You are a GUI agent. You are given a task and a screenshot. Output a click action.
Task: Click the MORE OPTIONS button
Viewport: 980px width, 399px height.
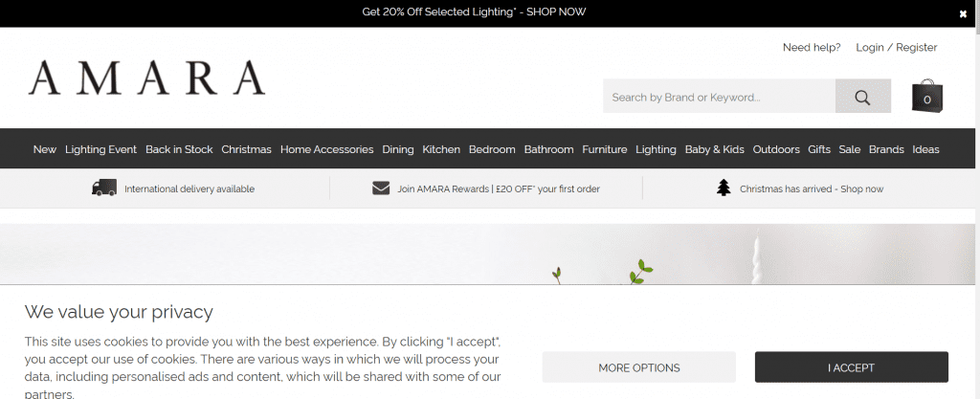pyautogui.click(x=638, y=367)
